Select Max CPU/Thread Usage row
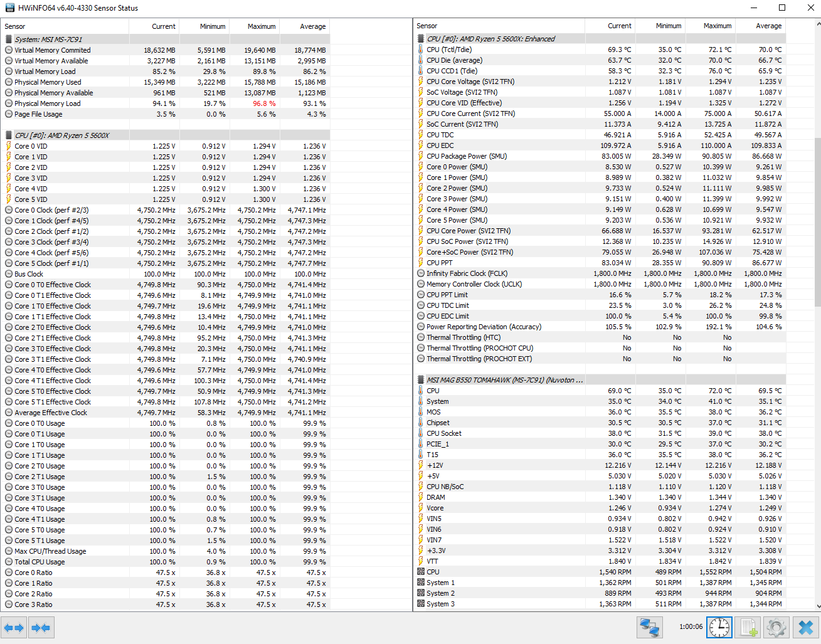 coord(166,551)
